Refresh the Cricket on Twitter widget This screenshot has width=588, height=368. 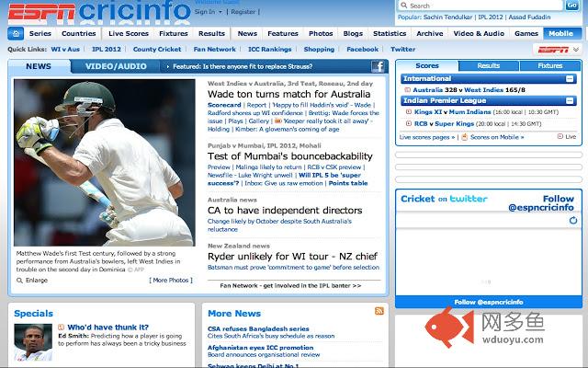573,221
